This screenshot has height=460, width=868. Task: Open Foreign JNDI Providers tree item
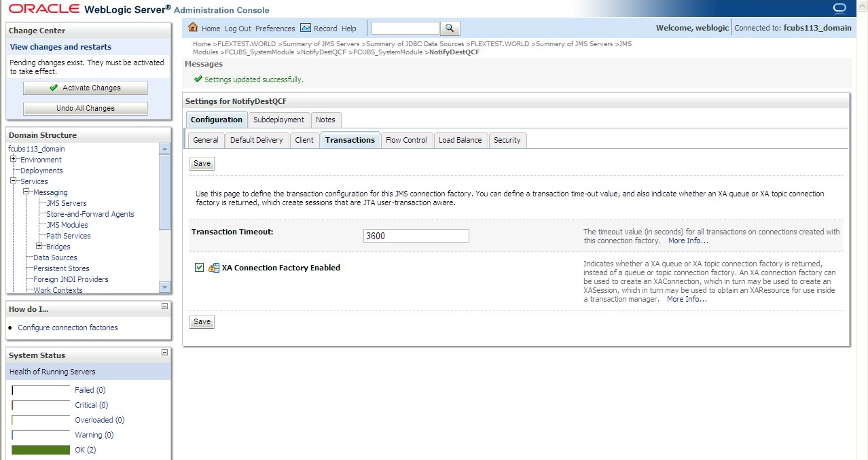[x=71, y=279]
